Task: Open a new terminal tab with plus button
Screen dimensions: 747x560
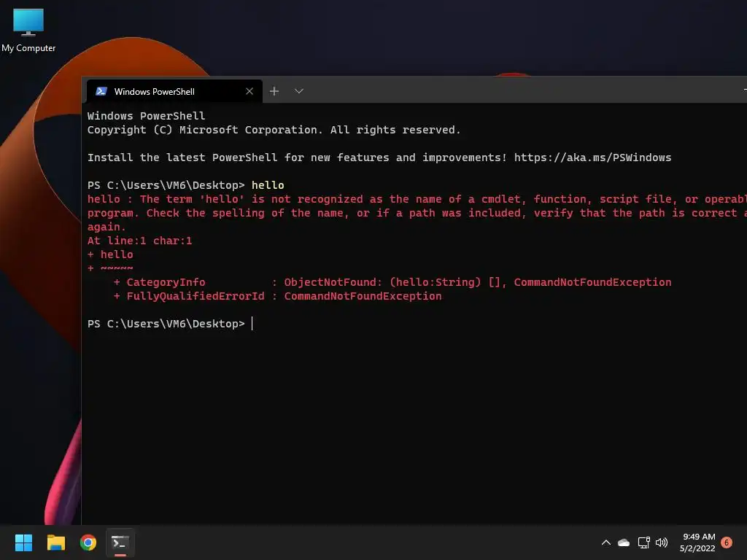Action: coord(274,91)
